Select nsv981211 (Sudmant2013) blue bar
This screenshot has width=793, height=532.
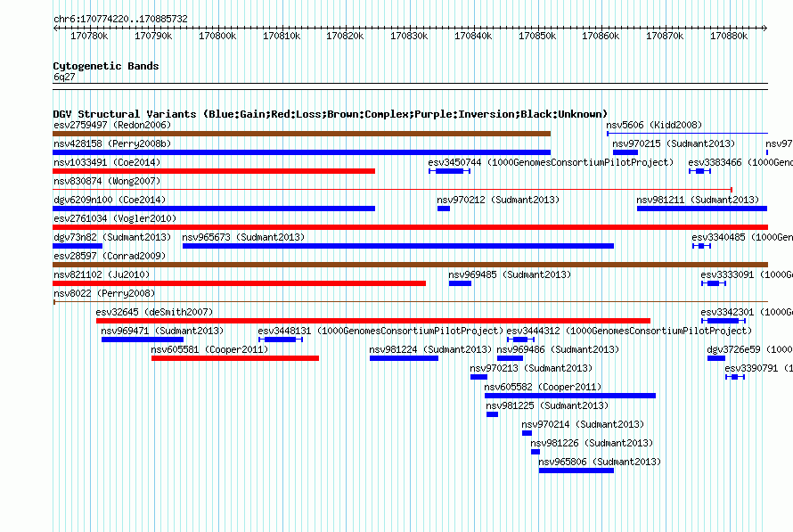tap(702, 209)
